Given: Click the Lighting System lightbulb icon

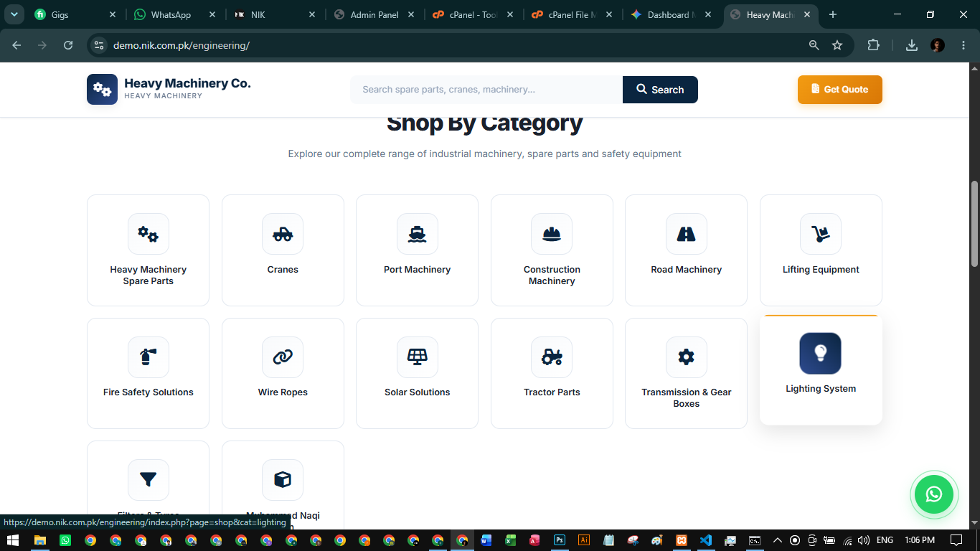Looking at the screenshot, I should click(x=821, y=353).
